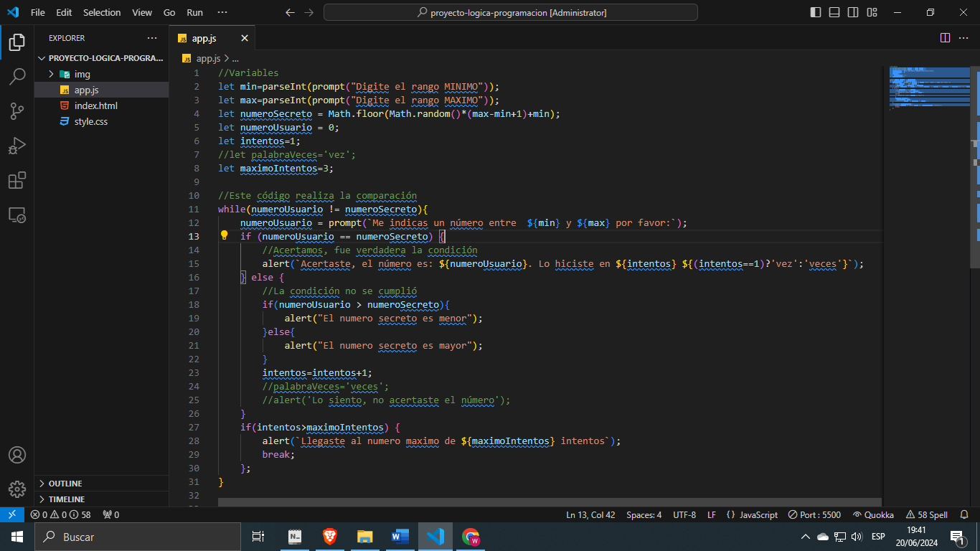Click the 58 Spell status item
Viewport: 980px width, 551px height.
[926, 514]
